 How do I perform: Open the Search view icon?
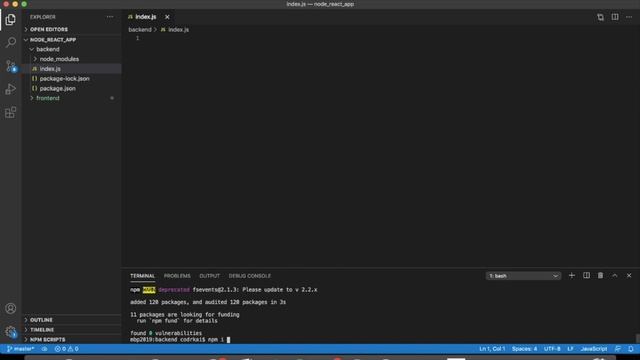pos(11,42)
